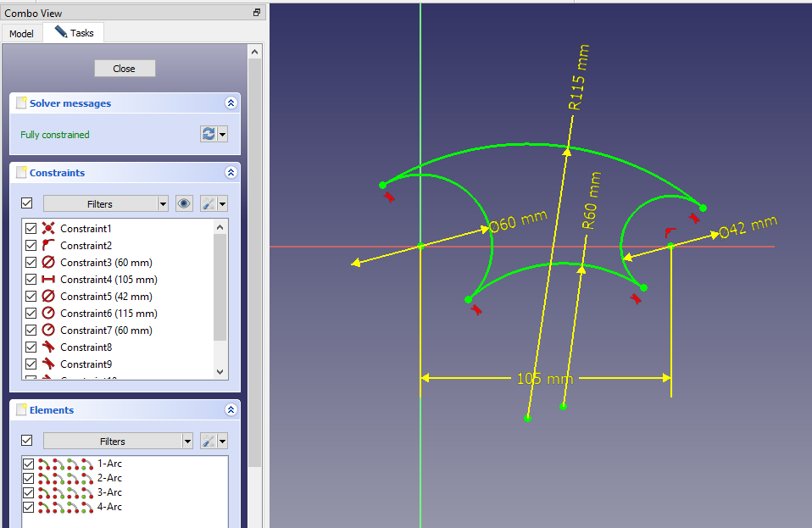Switch to the Model tab

point(21,34)
